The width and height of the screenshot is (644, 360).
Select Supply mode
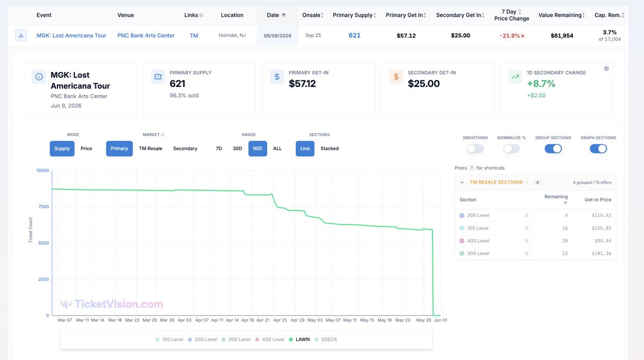(x=62, y=149)
